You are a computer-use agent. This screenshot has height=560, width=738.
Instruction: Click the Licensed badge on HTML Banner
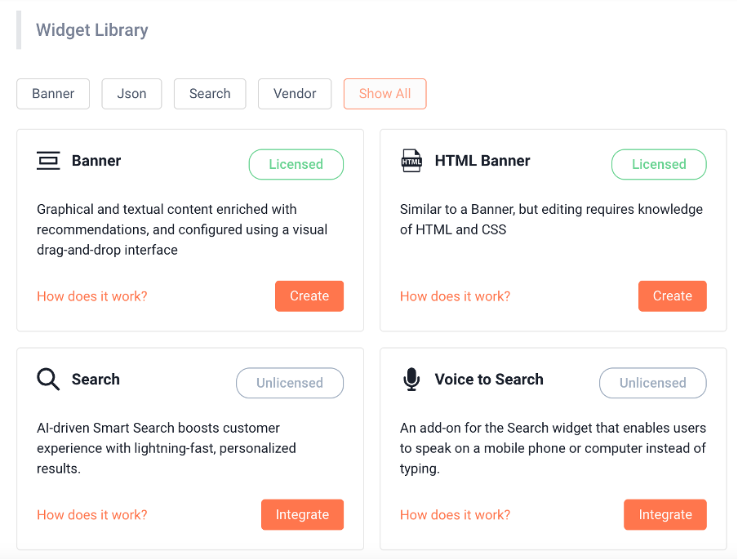659,164
